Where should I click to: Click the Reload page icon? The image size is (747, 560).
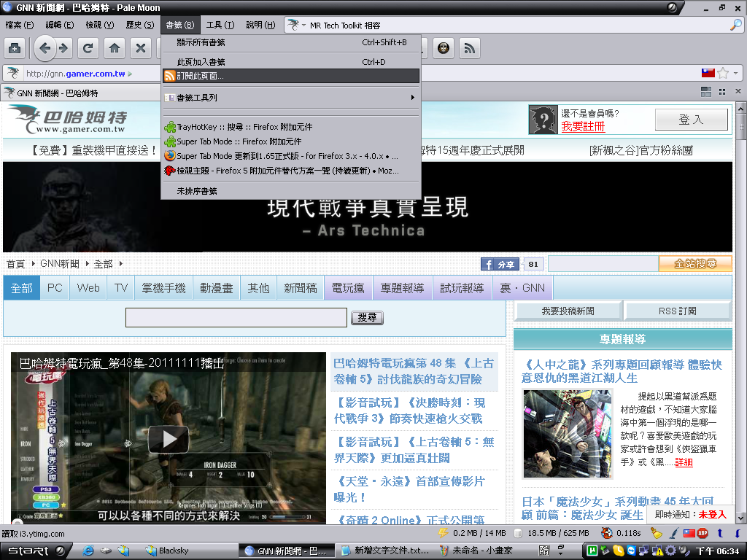coord(88,49)
